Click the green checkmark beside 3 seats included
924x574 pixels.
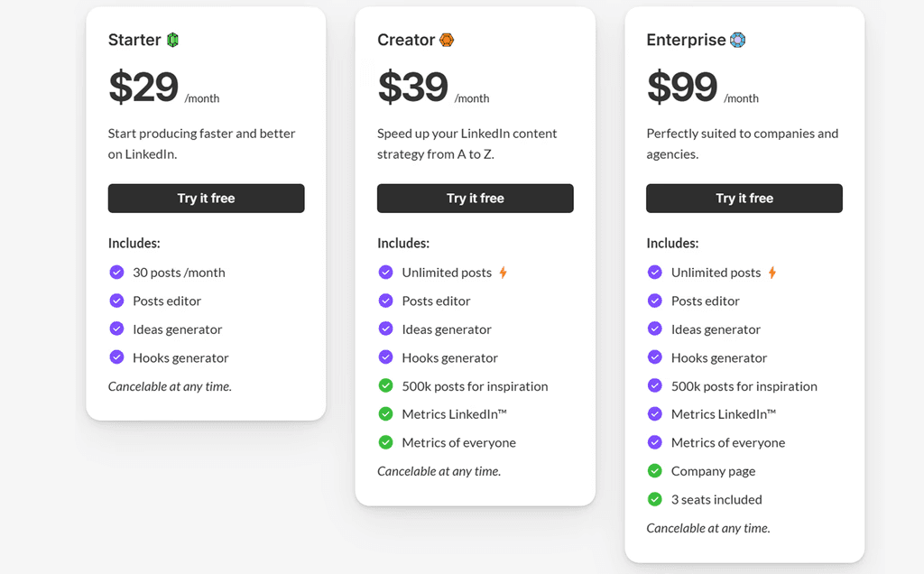coord(655,499)
